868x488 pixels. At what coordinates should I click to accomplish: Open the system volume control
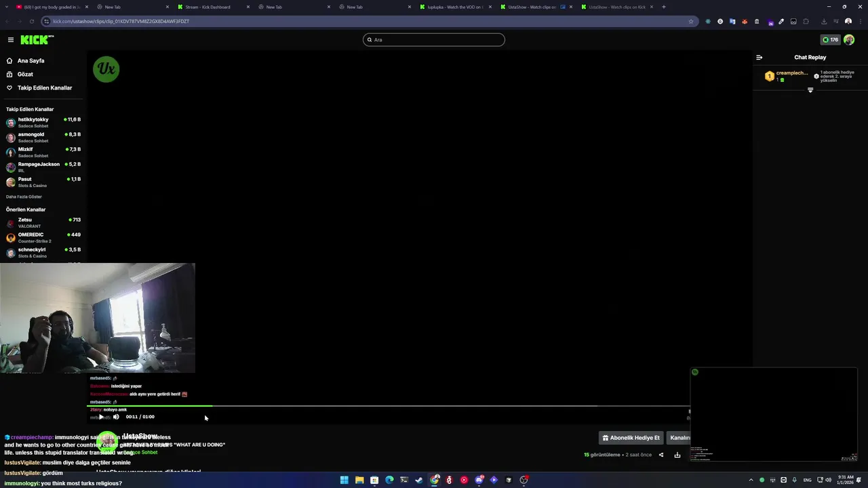[x=828, y=480]
